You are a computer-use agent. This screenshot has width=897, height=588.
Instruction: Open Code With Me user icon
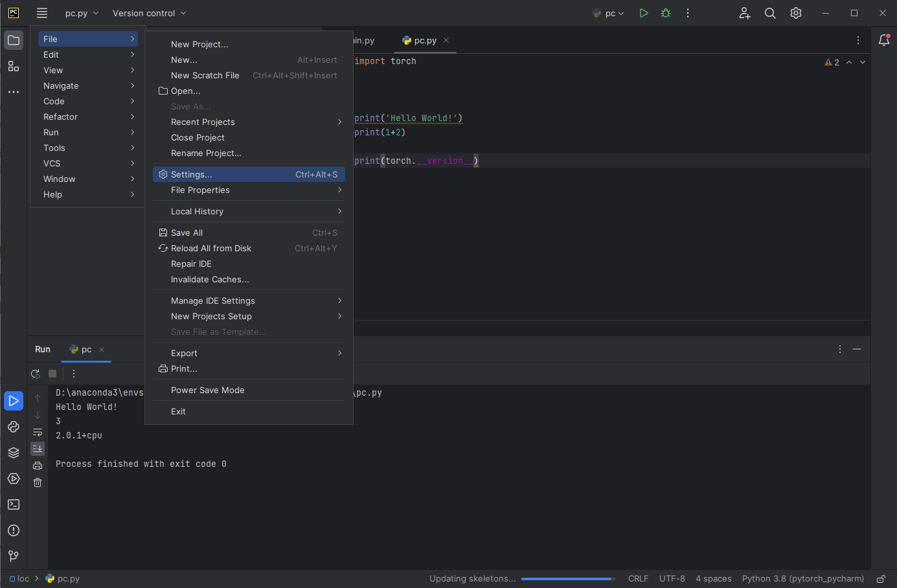click(745, 13)
